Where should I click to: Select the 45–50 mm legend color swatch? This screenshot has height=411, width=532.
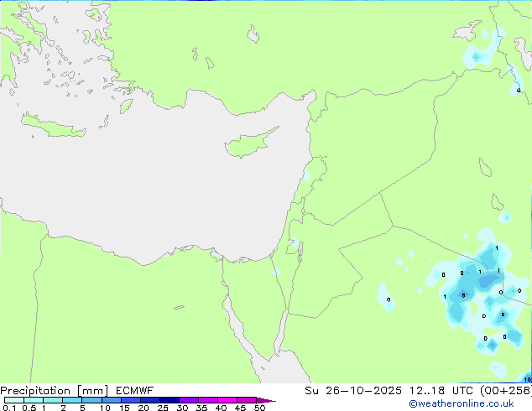[x=247, y=400]
